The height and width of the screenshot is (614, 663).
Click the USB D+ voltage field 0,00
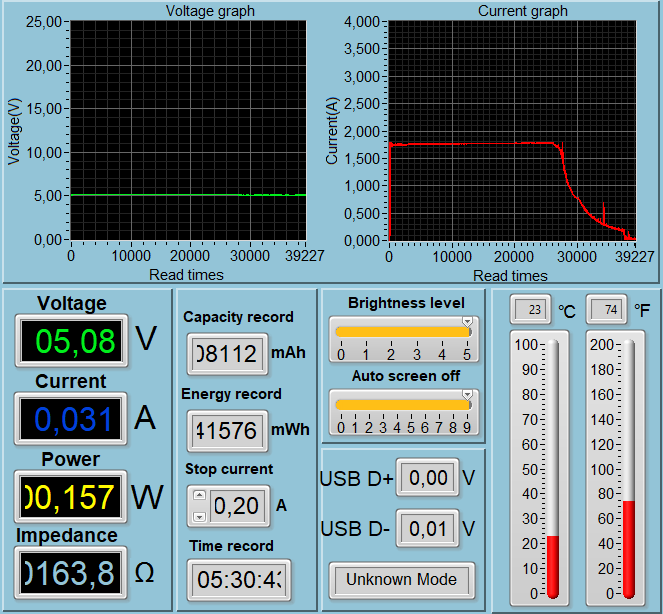pos(428,478)
